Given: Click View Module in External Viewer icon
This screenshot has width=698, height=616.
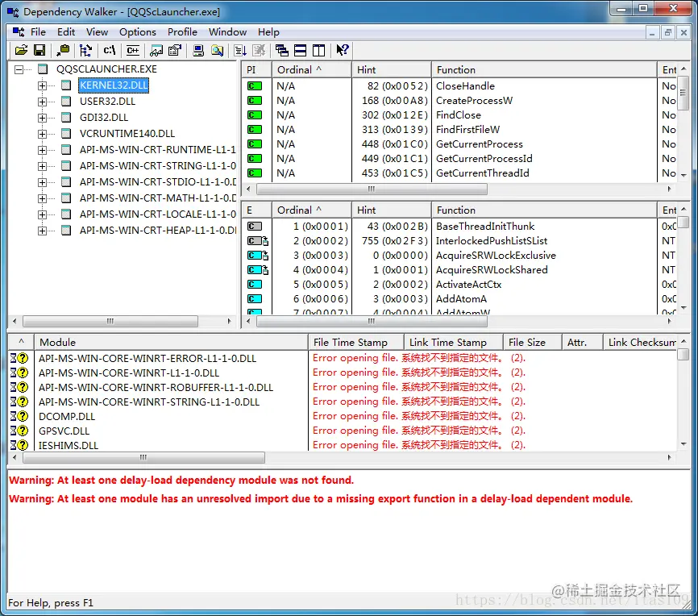Looking at the screenshot, I should coord(156,50).
